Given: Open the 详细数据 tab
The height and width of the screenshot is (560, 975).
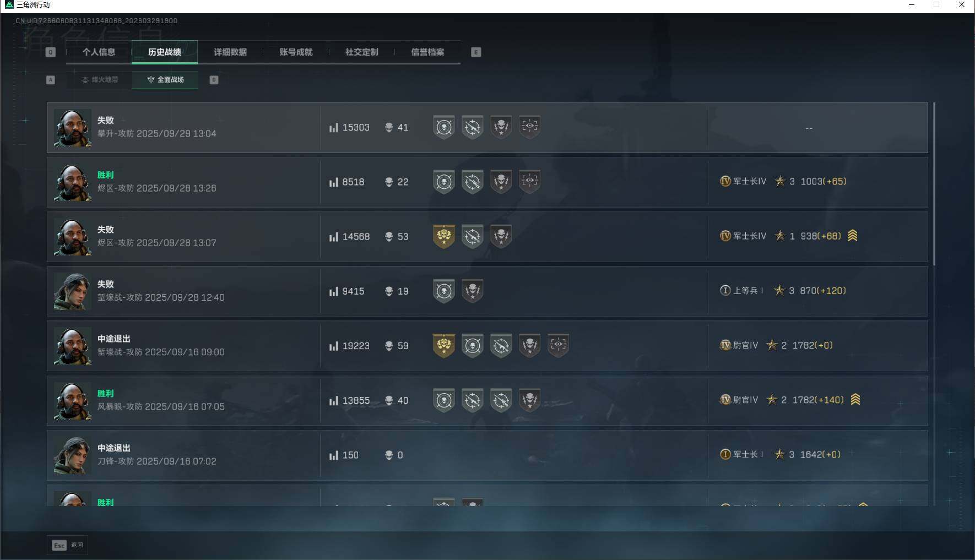Looking at the screenshot, I should [230, 52].
